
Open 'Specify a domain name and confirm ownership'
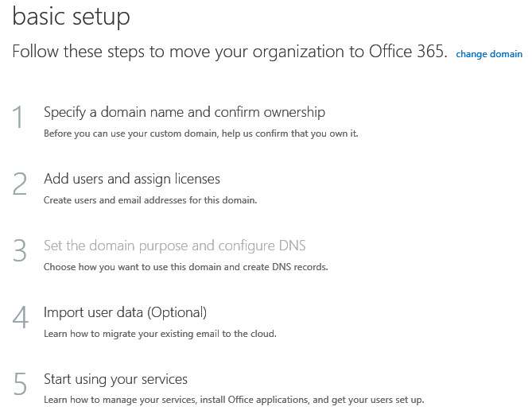click(184, 112)
